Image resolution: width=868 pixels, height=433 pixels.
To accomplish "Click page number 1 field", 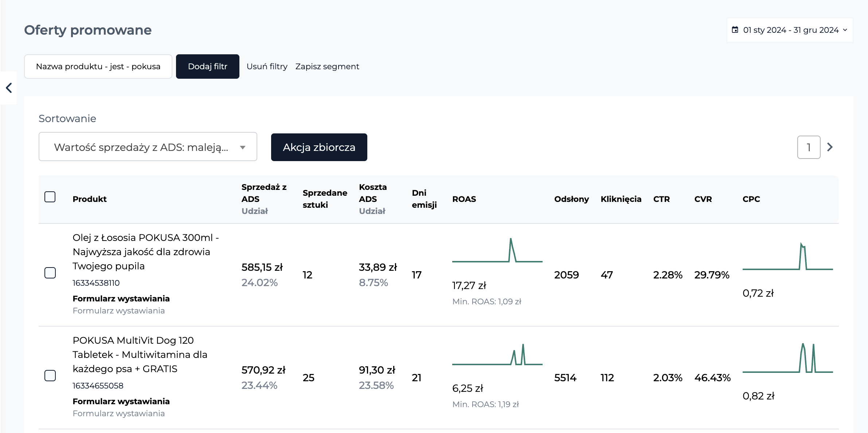I will (x=809, y=147).
